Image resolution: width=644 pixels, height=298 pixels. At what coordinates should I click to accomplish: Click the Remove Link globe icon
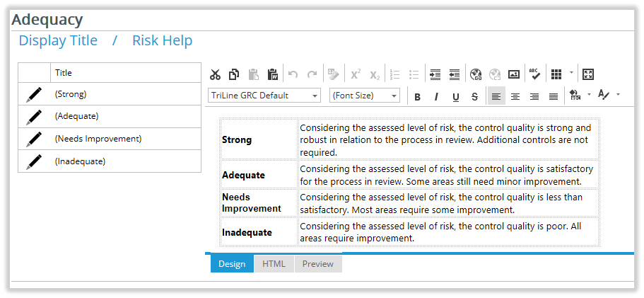[x=495, y=74]
